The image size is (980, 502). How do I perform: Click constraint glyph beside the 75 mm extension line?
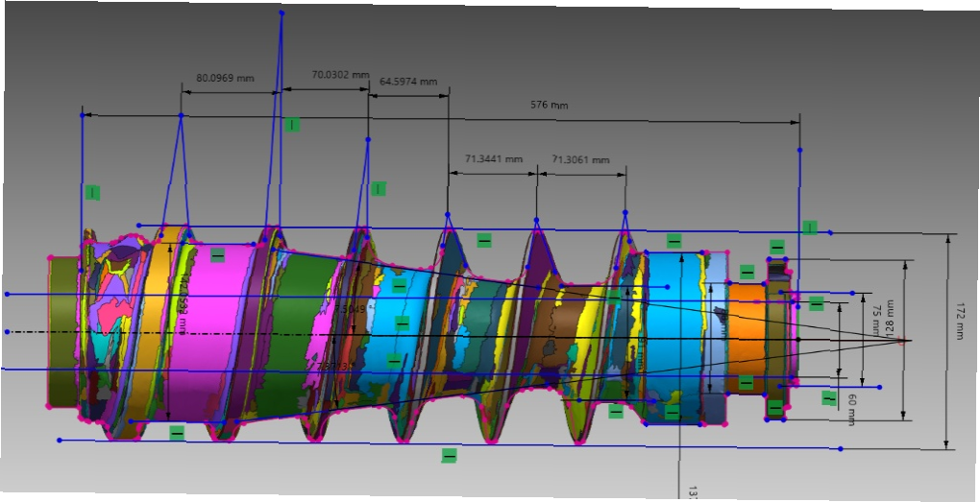(x=817, y=303)
